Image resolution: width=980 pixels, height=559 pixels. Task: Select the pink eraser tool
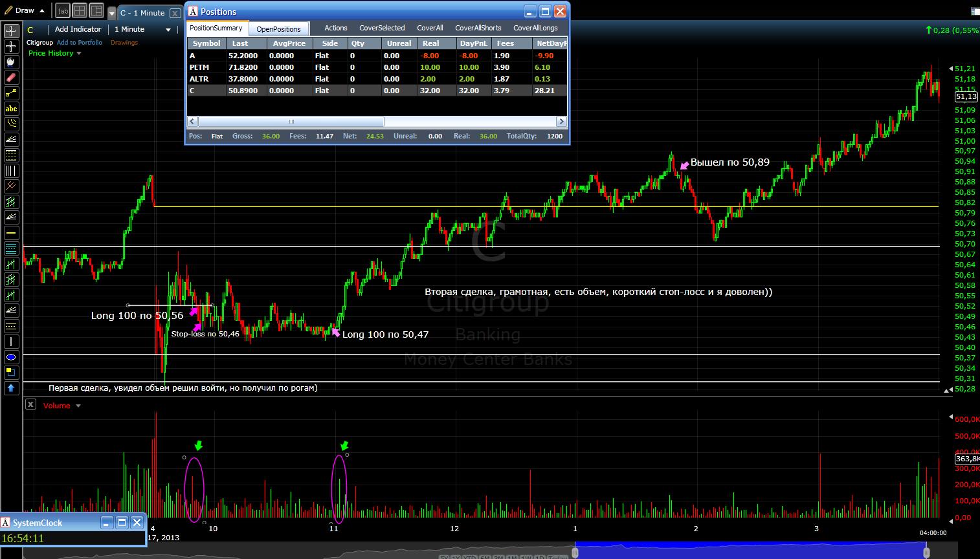coord(11,78)
